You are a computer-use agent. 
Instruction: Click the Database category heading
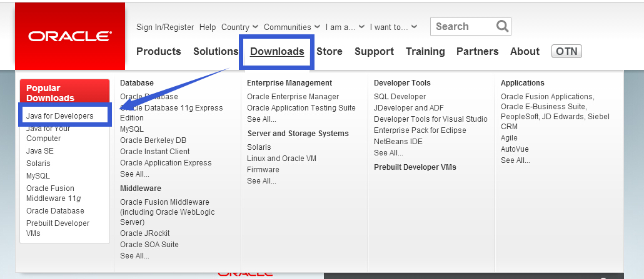137,83
